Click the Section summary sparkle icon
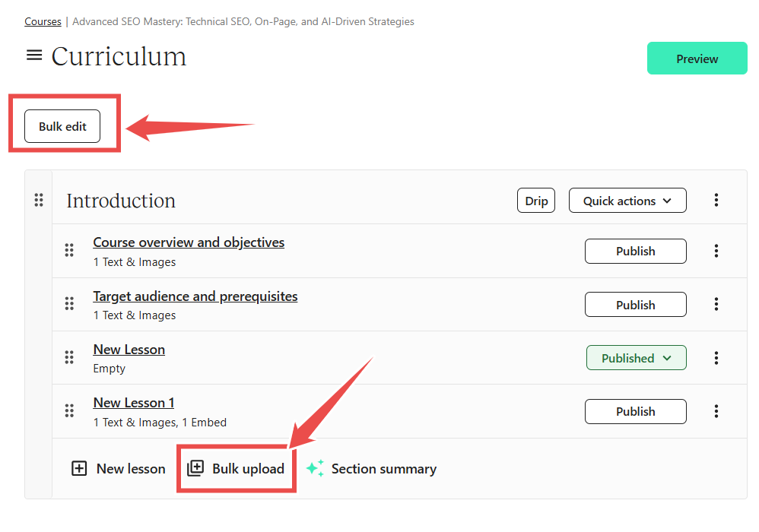759x532 pixels. pos(315,468)
